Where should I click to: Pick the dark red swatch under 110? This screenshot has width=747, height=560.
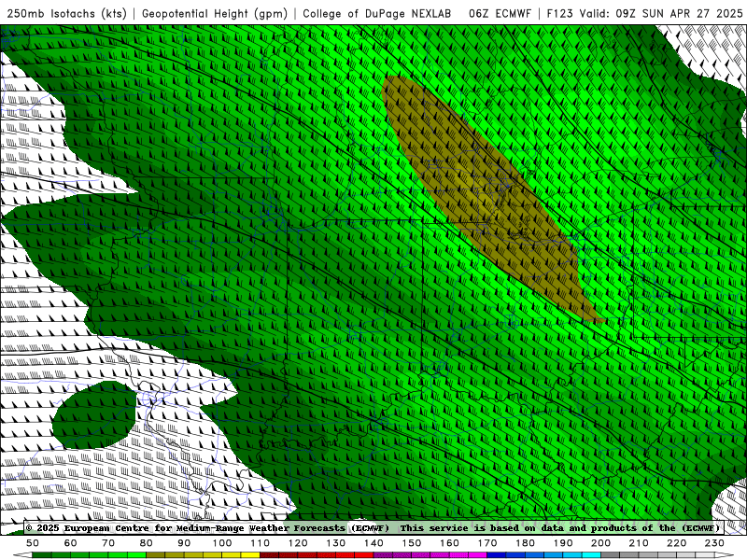click(269, 555)
